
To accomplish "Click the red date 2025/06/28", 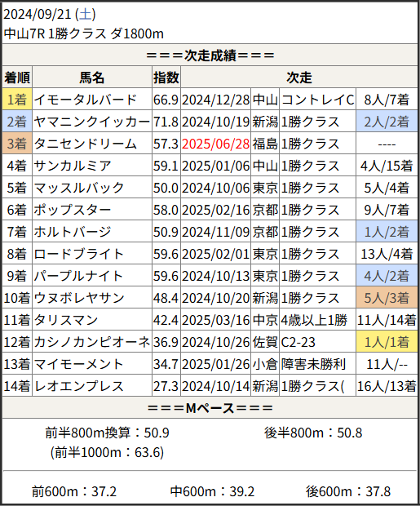I will (x=215, y=144).
